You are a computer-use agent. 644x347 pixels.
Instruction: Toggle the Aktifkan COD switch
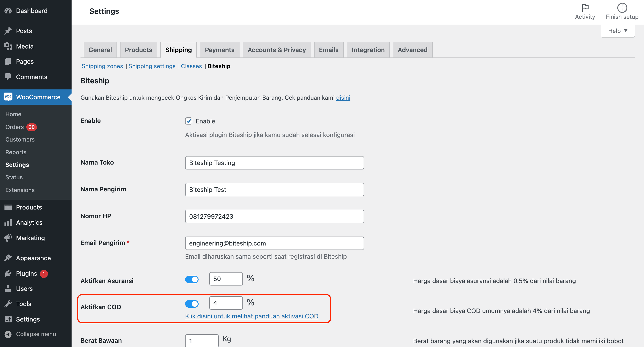tap(192, 304)
